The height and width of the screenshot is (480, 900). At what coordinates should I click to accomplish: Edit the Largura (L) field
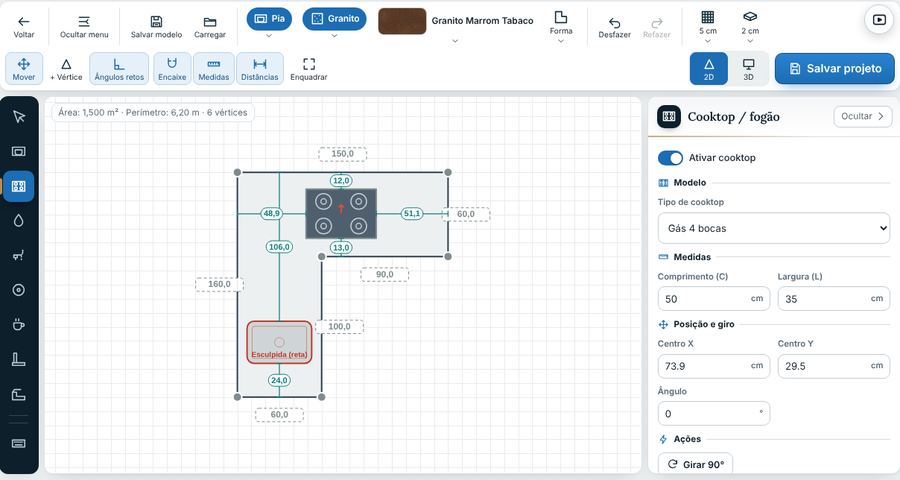(833, 299)
